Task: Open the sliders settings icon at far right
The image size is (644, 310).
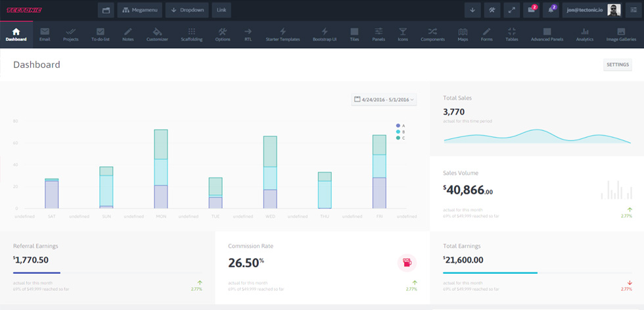Action: pyautogui.click(x=633, y=11)
